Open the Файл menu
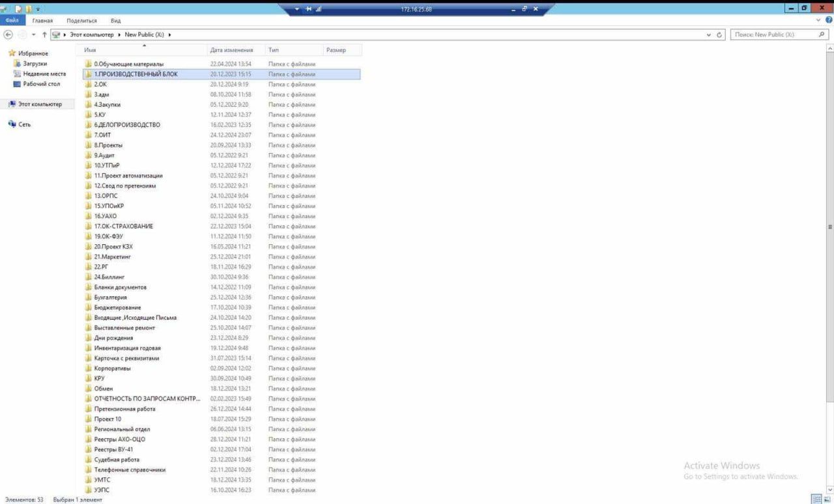Screen dimensions: 834x504 click(x=12, y=21)
